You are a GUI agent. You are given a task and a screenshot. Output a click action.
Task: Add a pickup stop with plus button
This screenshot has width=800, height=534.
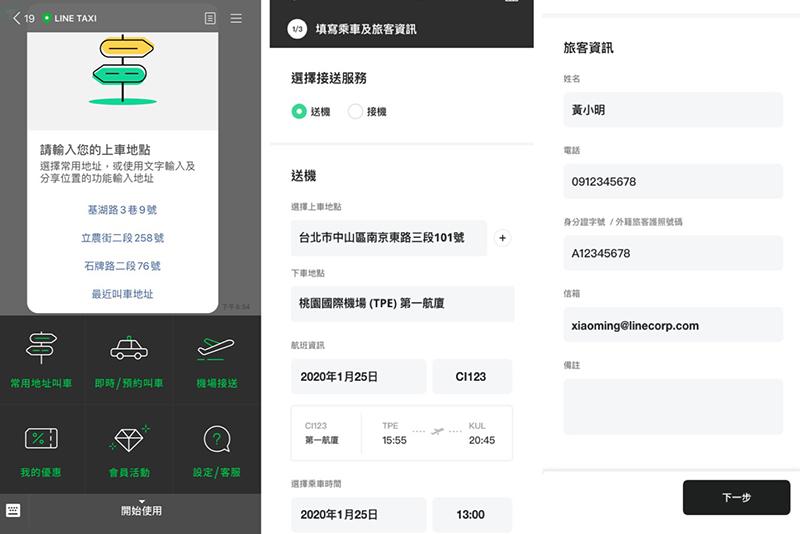(x=503, y=238)
